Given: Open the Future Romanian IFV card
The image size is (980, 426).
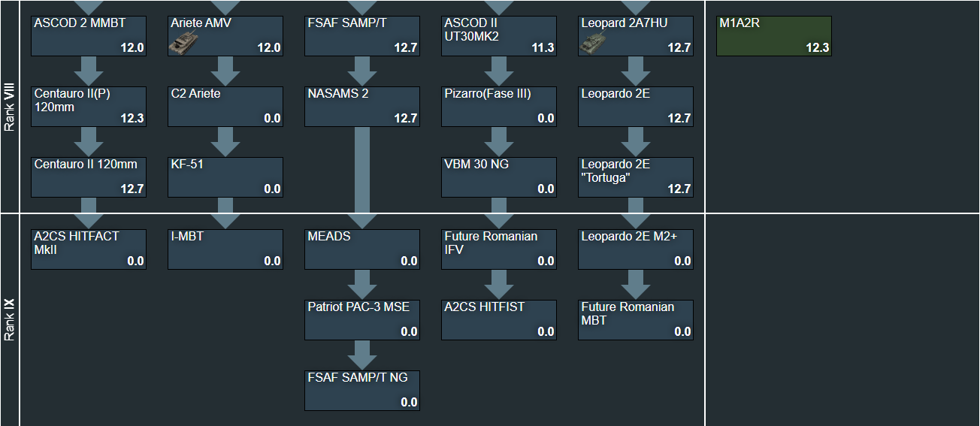Looking at the screenshot, I should coord(499,249).
